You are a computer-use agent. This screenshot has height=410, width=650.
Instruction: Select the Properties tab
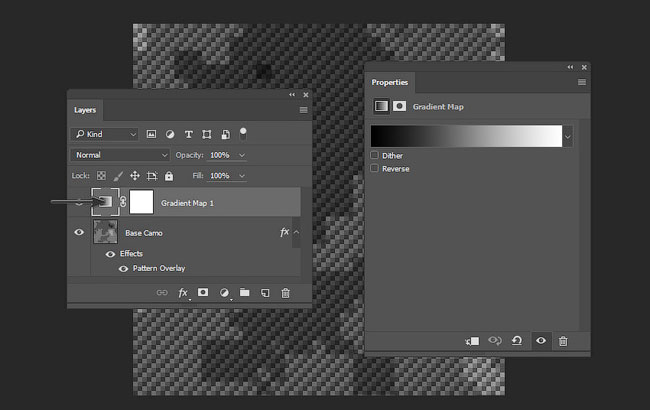point(390,82)
